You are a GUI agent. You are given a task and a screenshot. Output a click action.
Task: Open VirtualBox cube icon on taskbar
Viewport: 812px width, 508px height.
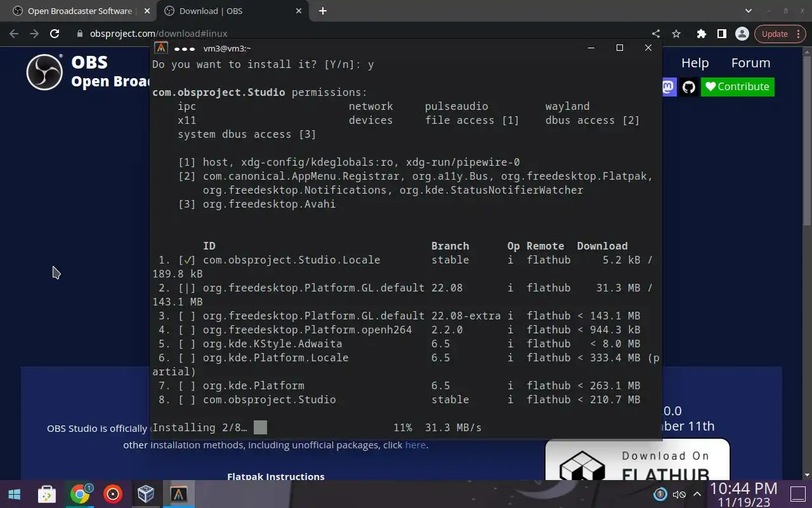146,494
